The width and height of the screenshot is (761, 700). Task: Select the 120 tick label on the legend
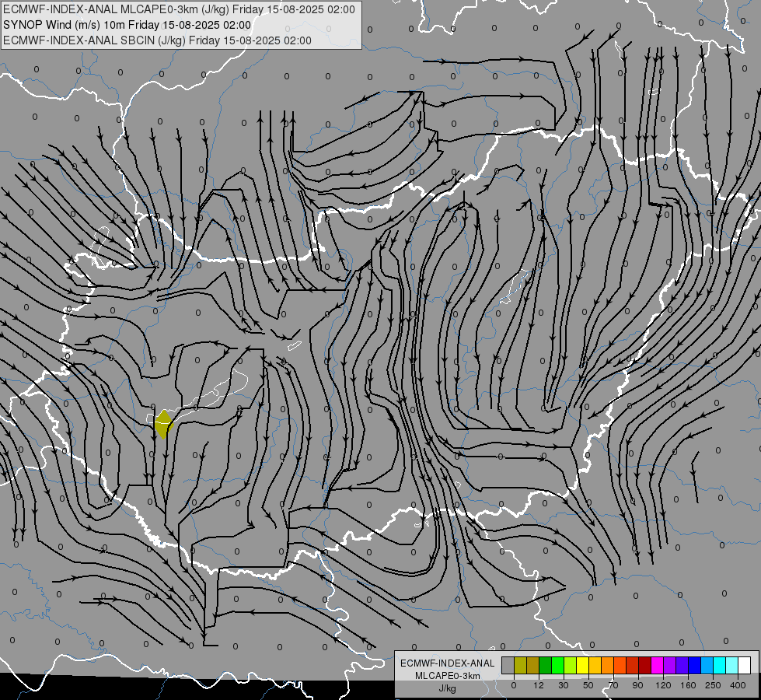coord(663,685)
